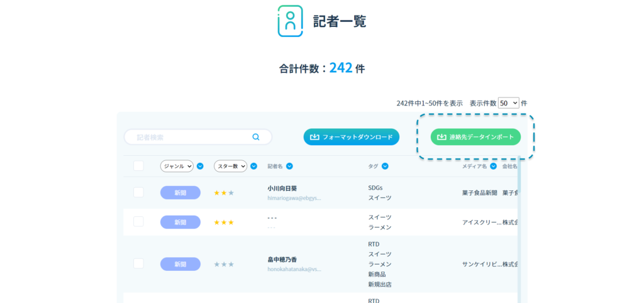Click the 新聞 genre badge for 小川向日葵
This screenshot has height=303, width=644.
(180, 193)
